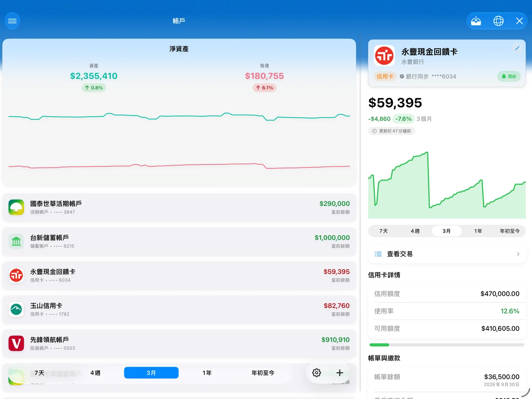Switch card chart to 4週
This screenshot has width=532, height=399.
[415, 231]
